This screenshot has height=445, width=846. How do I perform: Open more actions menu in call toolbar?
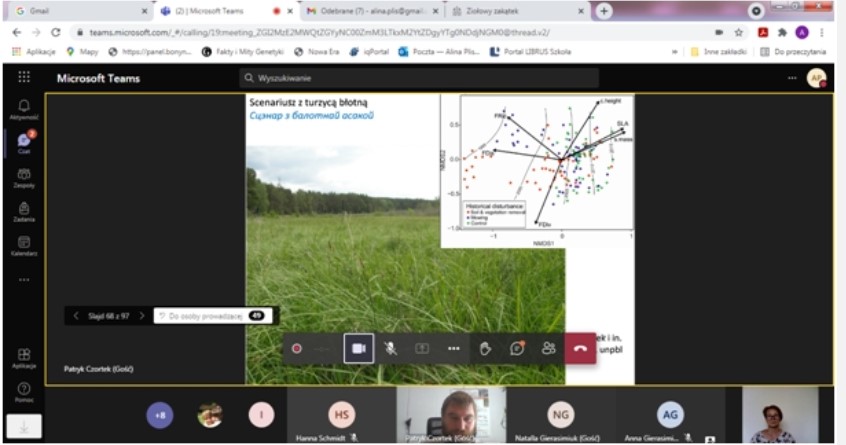click(x=453, y=348)
